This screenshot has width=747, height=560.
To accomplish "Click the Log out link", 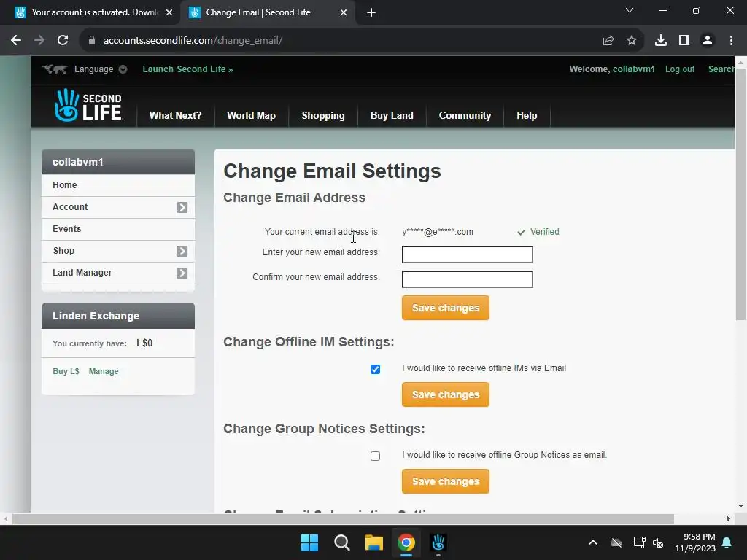I will point(680,69).
